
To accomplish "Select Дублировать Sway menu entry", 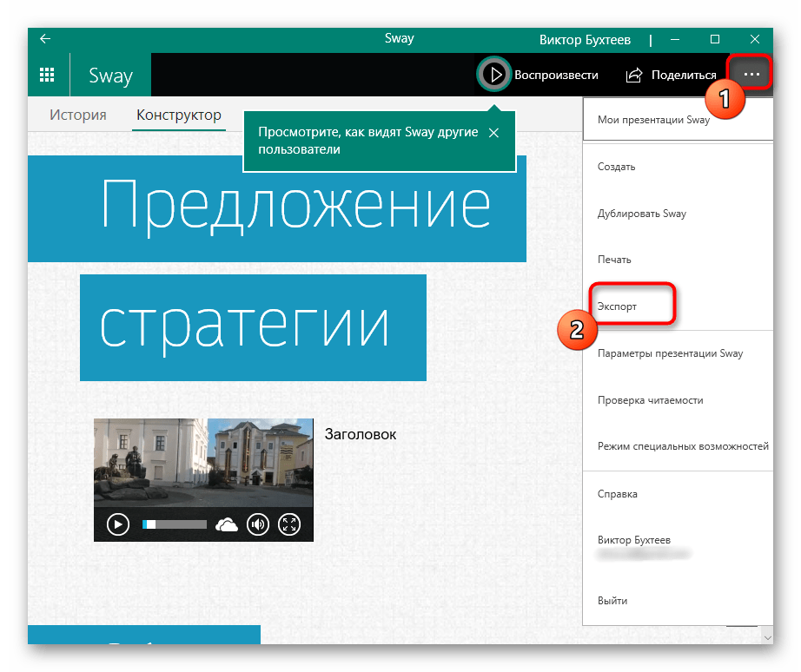I will (641, 214).
